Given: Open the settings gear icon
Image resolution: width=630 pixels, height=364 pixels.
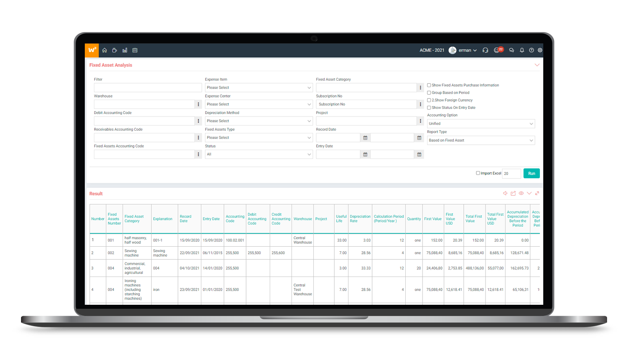Looking at the screenshot, I should tap(540, 50).
